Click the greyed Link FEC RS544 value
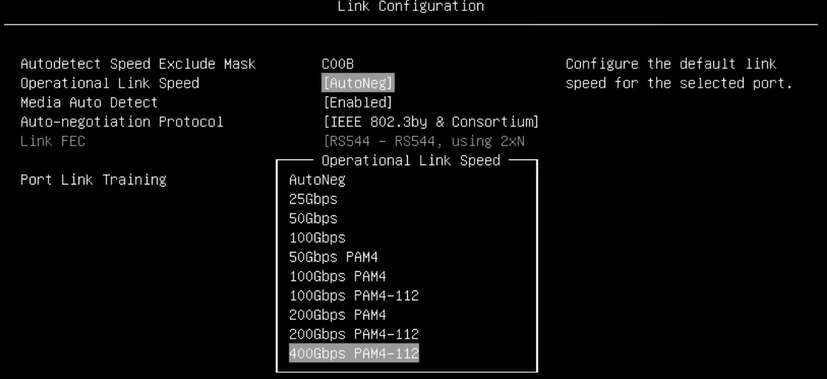The width and height of the screenshot is (827, 379). coord(424,141)
